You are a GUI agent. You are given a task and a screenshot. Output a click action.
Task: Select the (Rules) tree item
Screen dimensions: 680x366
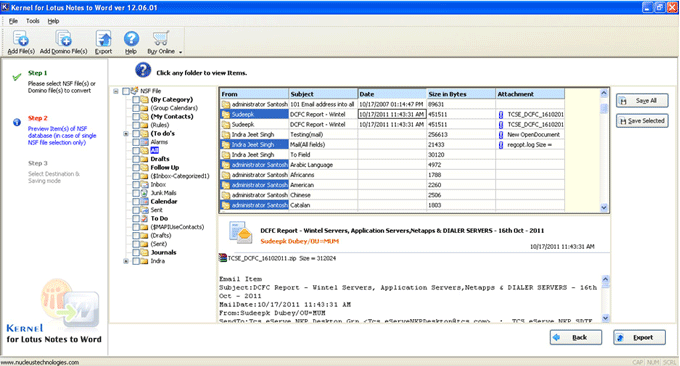tap(160, 125)
